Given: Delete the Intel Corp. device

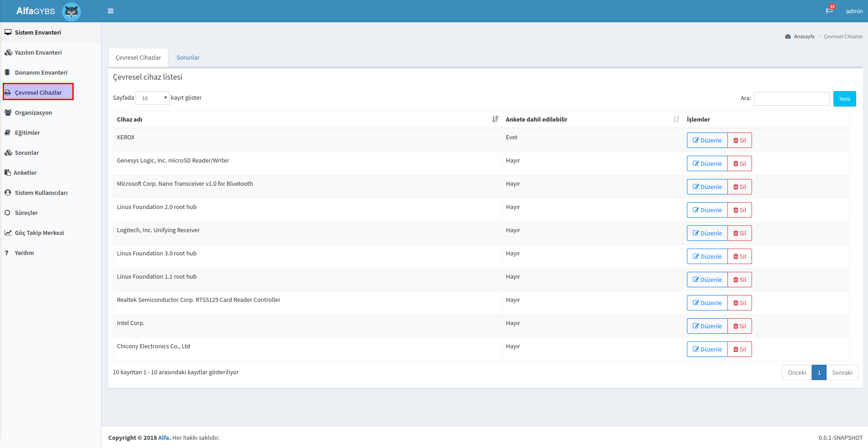Looking at the screenshot, I should tap(740, 326).
